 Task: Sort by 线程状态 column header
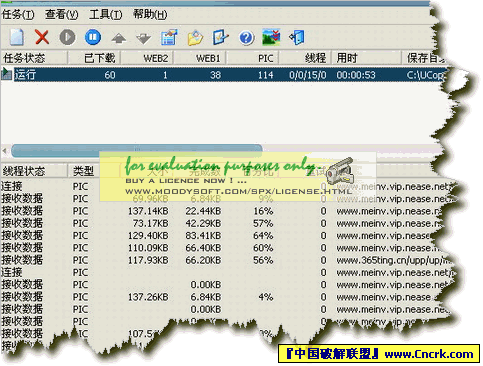click(x=34, y=171)
